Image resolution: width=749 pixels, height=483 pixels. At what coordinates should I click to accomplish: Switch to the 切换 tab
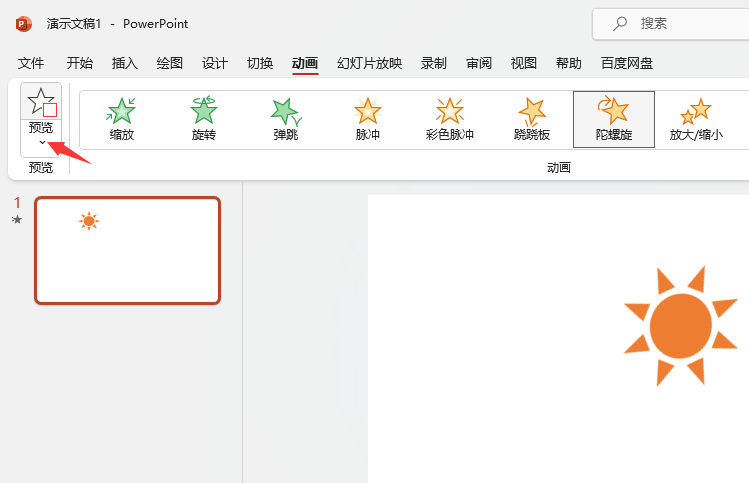coord(260,63)
